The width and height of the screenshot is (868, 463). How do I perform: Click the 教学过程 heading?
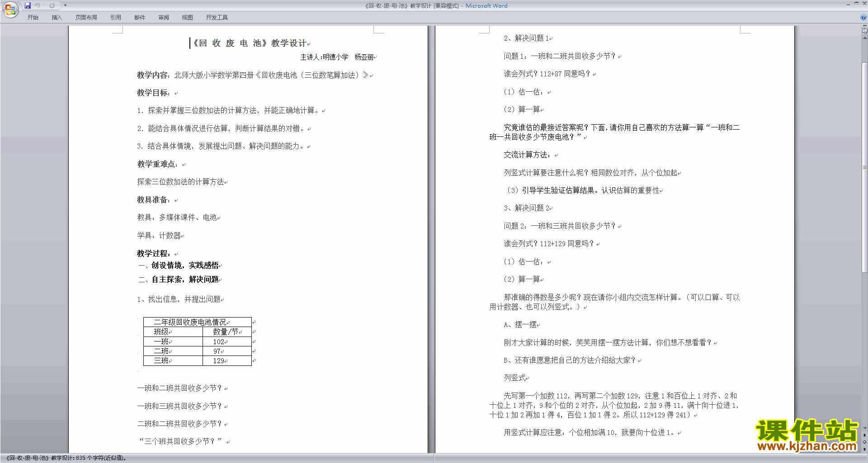pos(154,254)
